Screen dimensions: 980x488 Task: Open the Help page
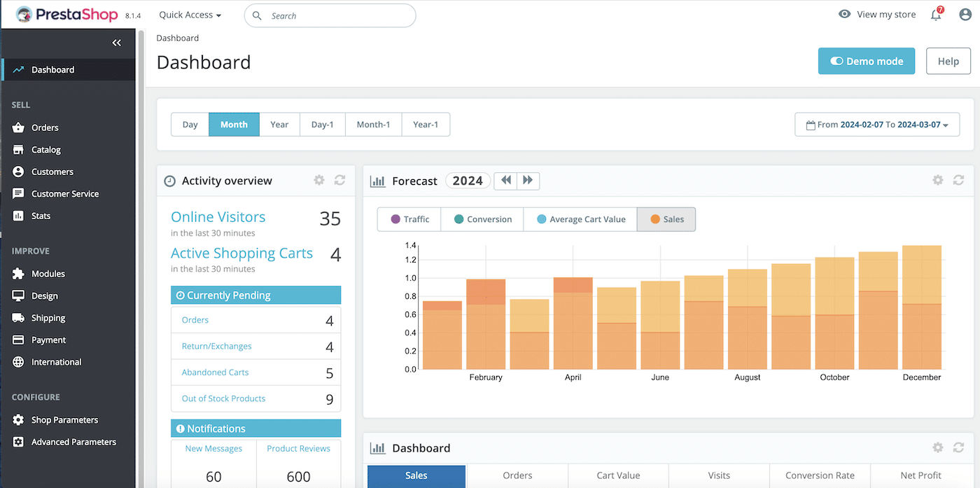click(948, 61)
